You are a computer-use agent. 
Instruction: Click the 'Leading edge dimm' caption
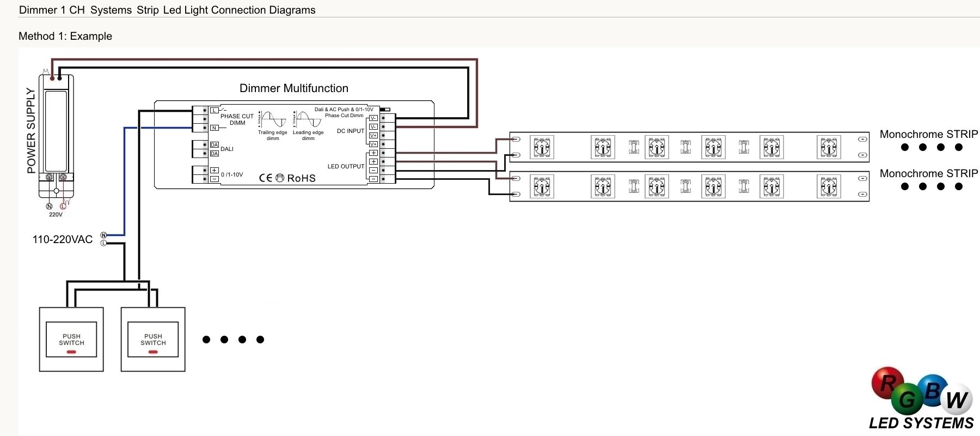308,135
